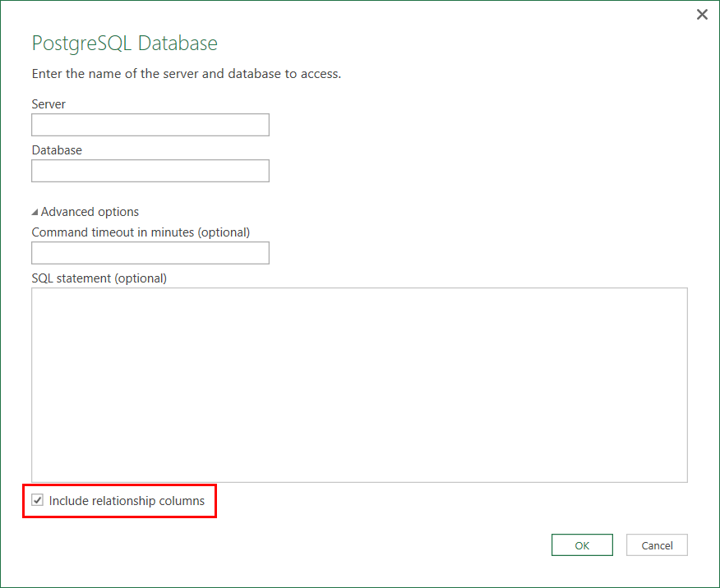Click the Include relationship columns label text

click(x=127, y=500)
